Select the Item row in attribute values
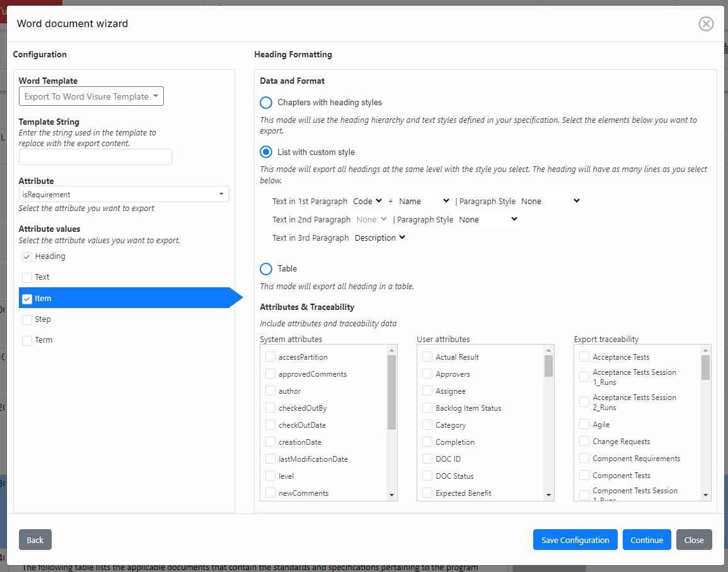 pos(126,299)
